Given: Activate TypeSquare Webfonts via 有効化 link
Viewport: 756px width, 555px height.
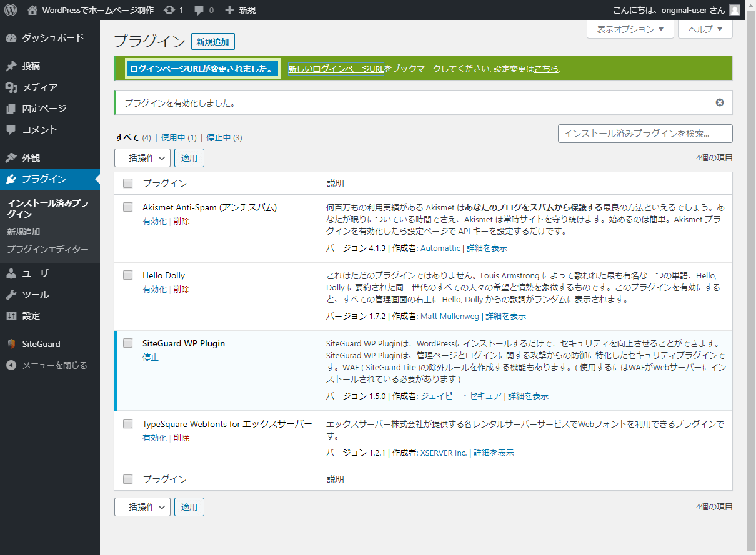Looking at the screenshot, I should point(154,438).
